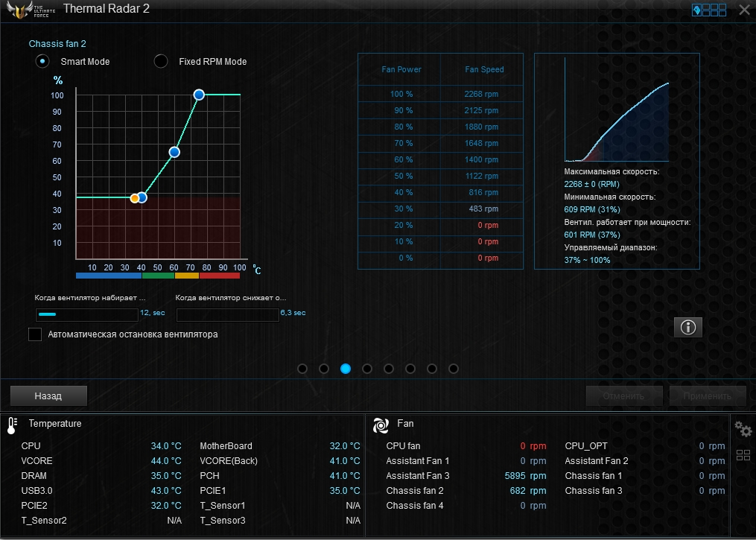The image size is (756, 540).
Task: Click the Chassis fan 2 682 rpm reading
Action: (528, 491)
